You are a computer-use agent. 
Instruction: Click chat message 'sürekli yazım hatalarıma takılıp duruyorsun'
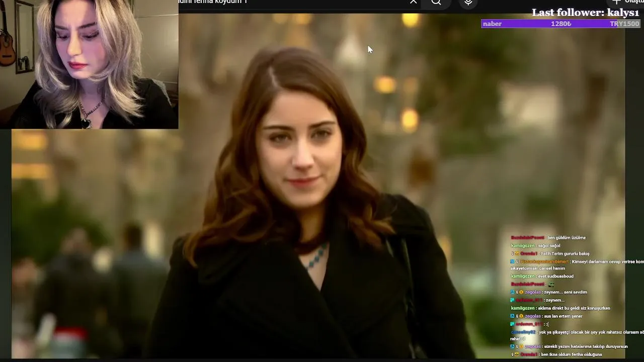tap(587, 346)
